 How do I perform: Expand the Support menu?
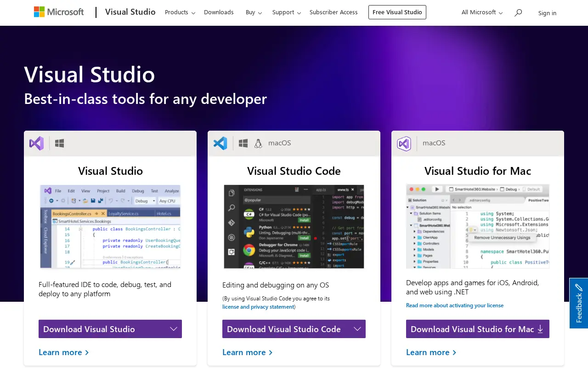coord(287,12)
